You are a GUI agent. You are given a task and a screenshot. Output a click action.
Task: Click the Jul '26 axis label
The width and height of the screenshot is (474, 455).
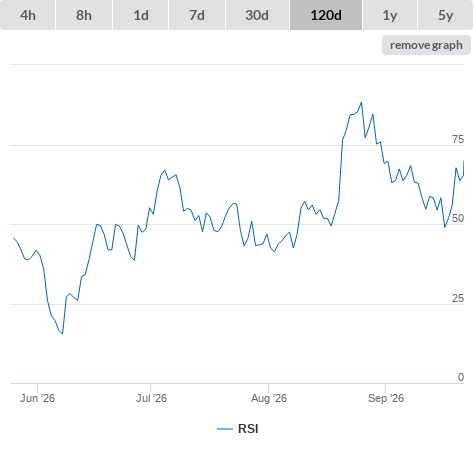point(151,398)
